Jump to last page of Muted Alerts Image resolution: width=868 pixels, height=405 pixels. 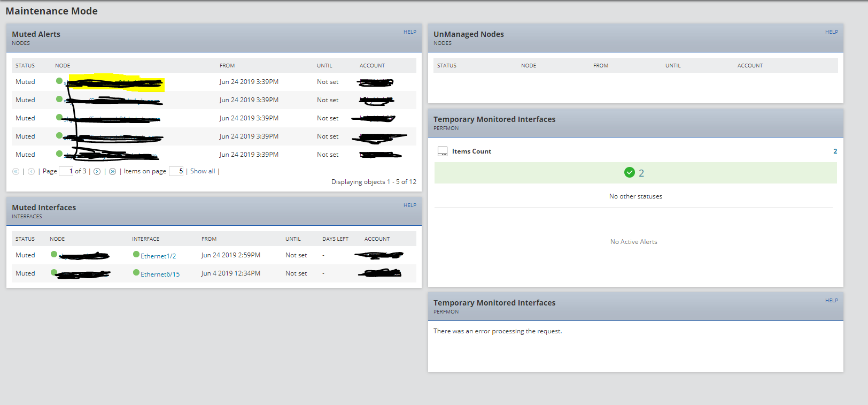pos(112,172)
